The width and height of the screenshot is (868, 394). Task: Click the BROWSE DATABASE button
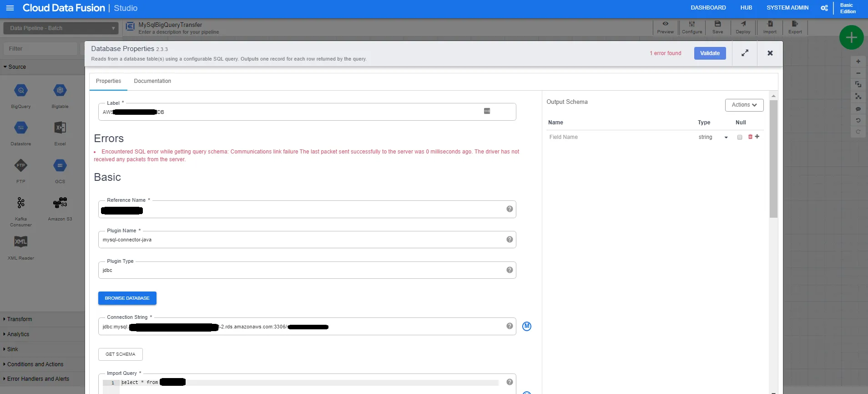127,298
